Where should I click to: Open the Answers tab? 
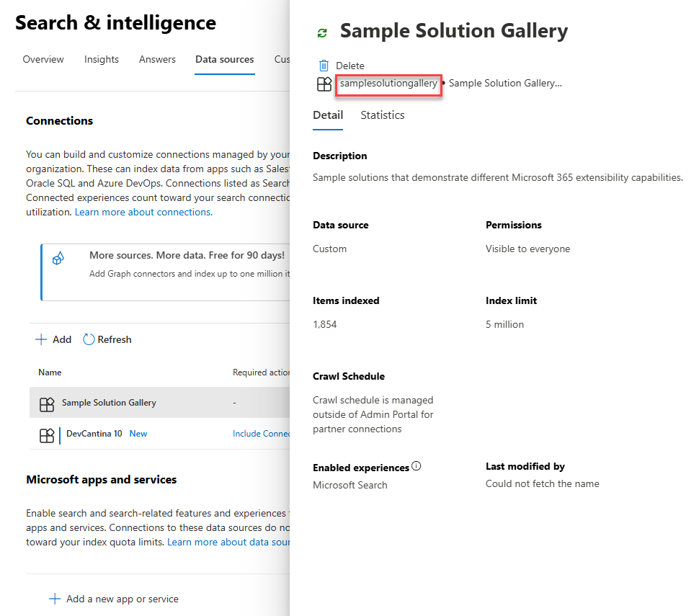(157, 59)
